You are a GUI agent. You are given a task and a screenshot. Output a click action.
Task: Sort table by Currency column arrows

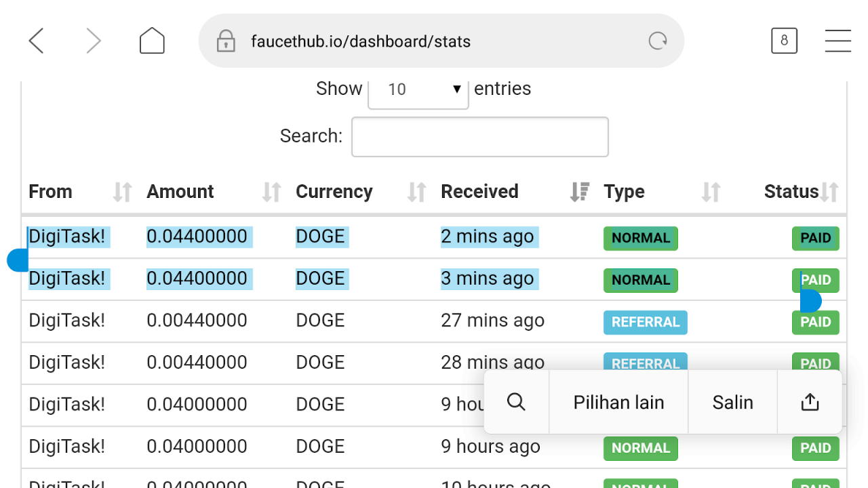tap(416, 192)
